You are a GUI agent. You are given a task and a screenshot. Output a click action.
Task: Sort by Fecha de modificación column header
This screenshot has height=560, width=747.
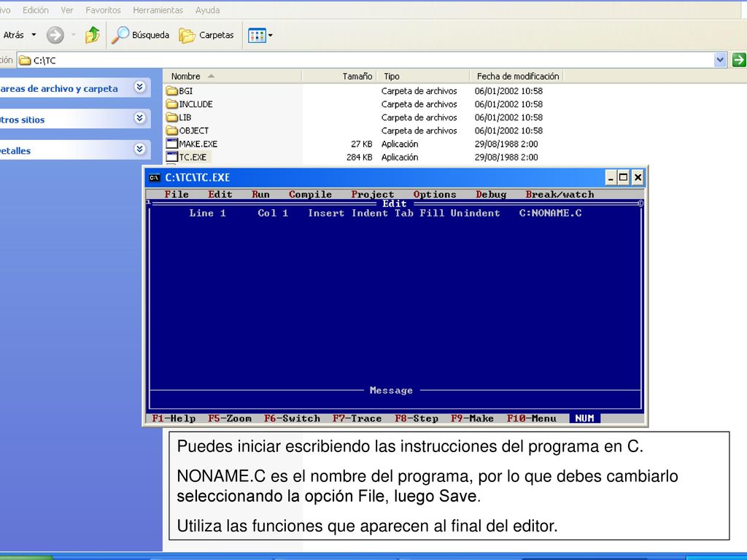coord(517,76)
